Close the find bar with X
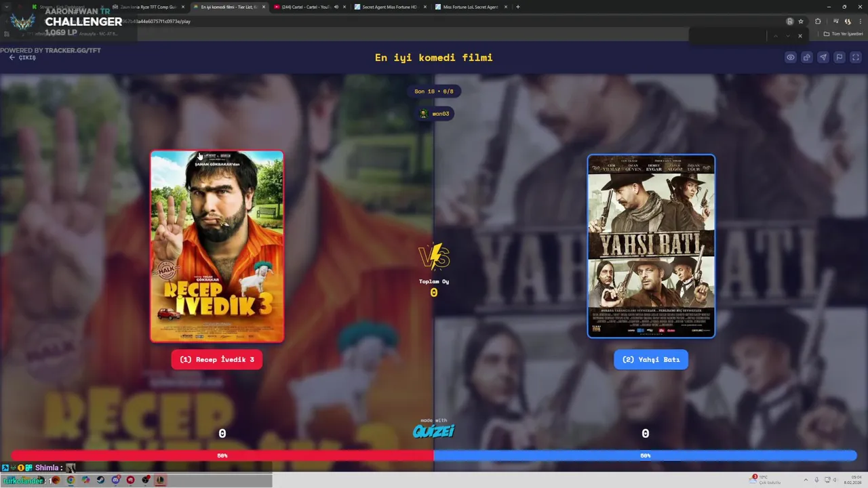 point(800,36)
